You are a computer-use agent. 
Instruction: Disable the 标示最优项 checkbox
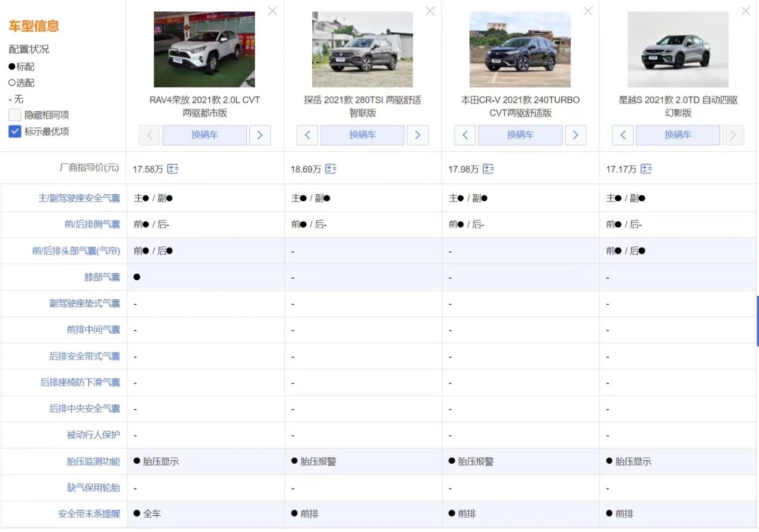coord(14,132)
